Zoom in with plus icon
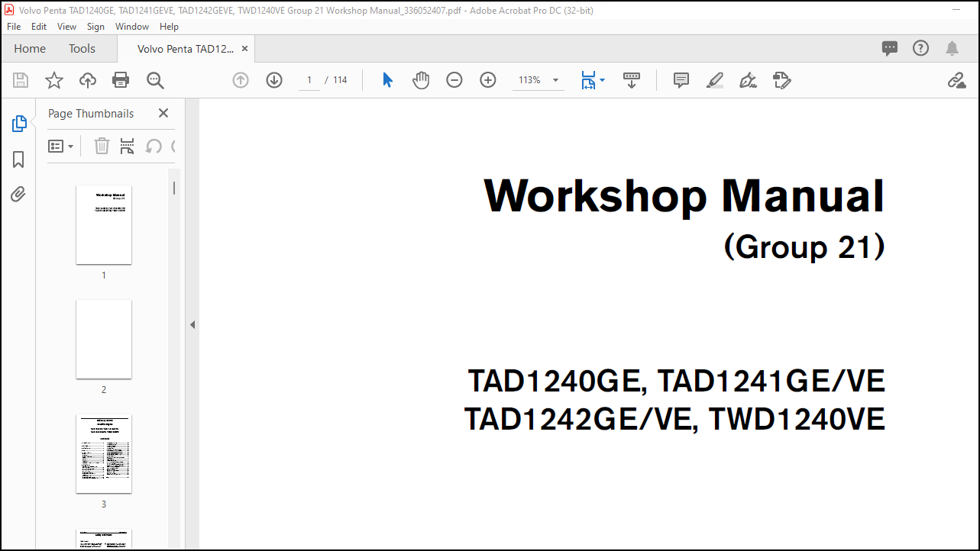Screen dimensions: 980x551 488,80
